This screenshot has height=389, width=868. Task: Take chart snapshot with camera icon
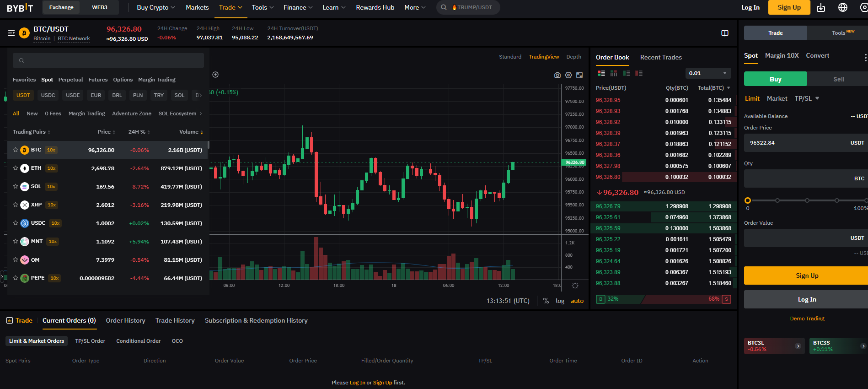(x=557, y=75)
